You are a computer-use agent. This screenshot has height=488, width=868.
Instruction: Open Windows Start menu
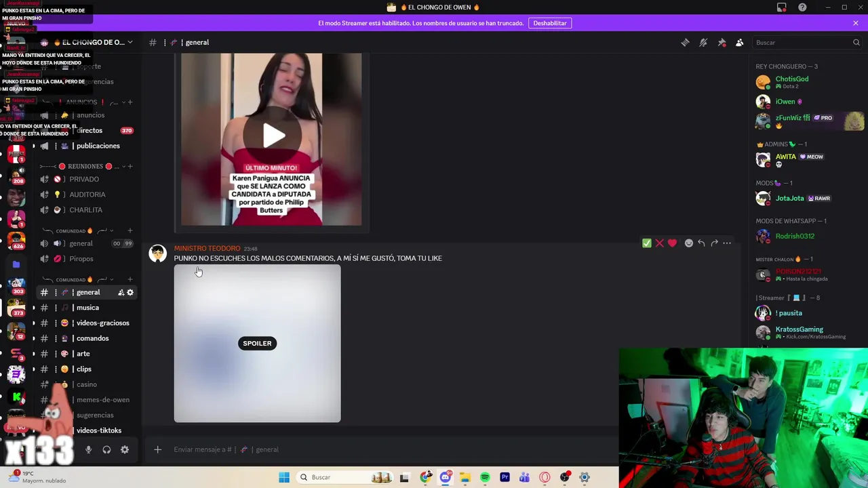(284, 477)
